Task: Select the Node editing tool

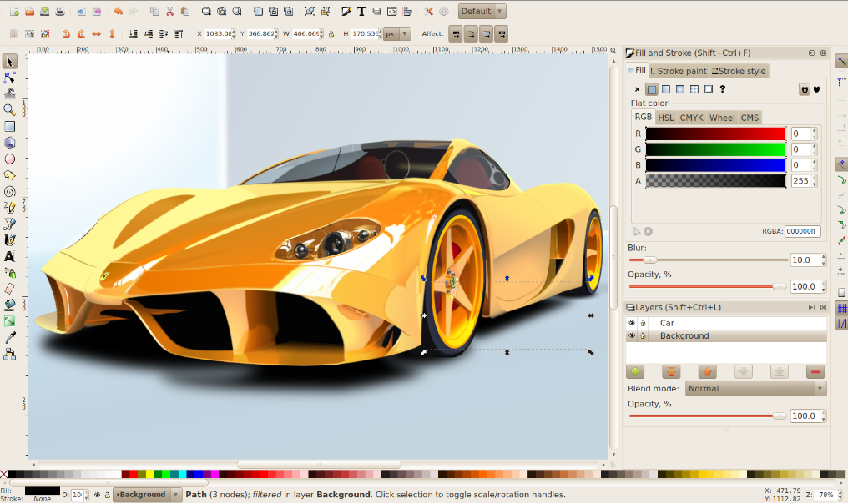Action: point(10,78)
